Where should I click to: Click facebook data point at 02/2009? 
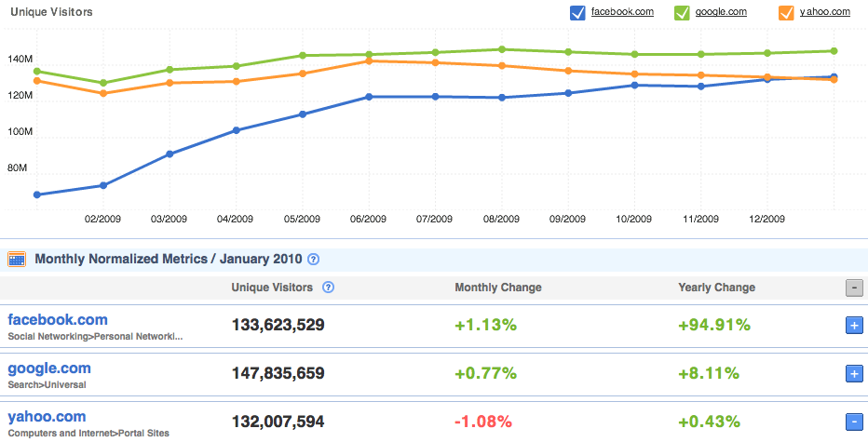[x=103, y=185]
